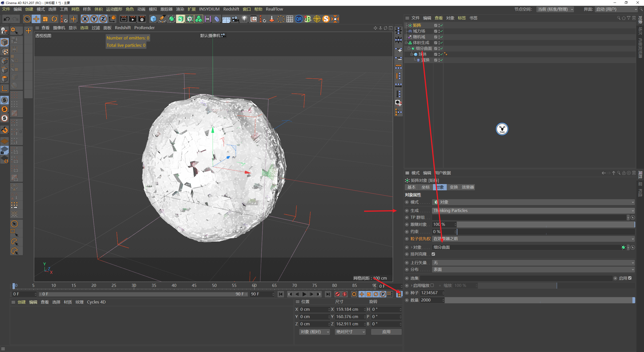Toggle X axis lock
This screenshot has width=644, height=352.
(85, 19)
